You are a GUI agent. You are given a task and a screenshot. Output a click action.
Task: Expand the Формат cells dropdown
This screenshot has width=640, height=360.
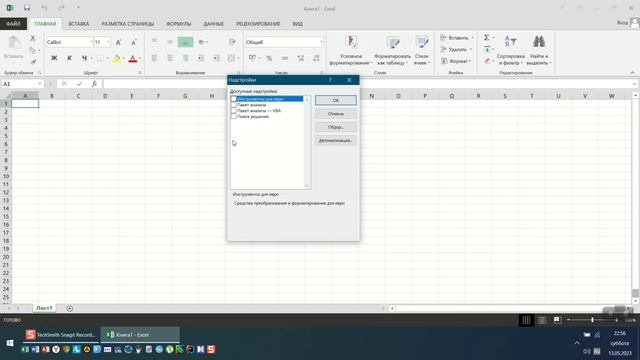coord(470,61)
